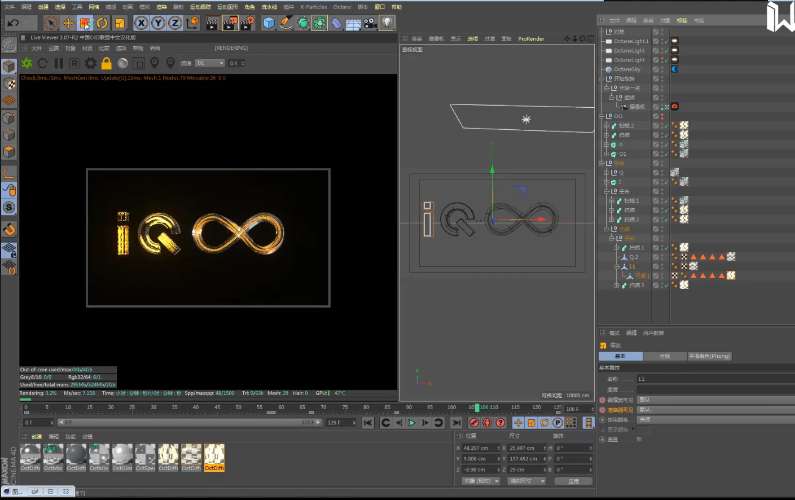Click the current frame marker on timeline
This screenshot has height=500, width=795.
(477, 408)
